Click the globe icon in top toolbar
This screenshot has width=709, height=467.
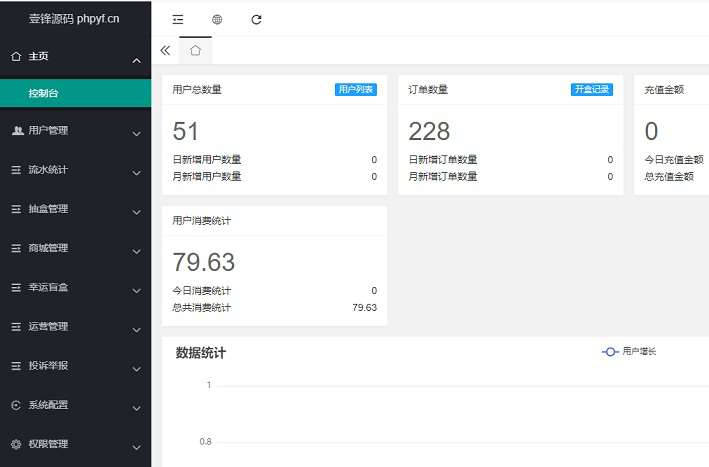pos(217,19)
